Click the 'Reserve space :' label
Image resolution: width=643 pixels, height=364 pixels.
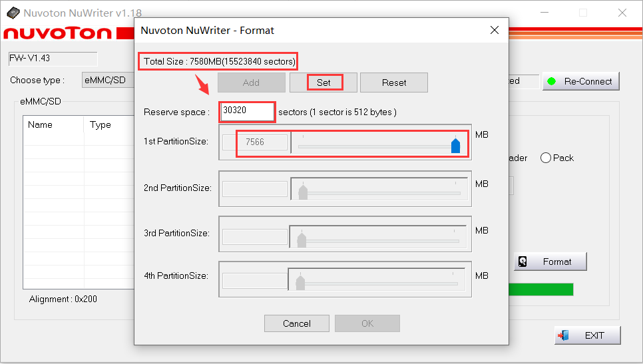pos(177,112)
